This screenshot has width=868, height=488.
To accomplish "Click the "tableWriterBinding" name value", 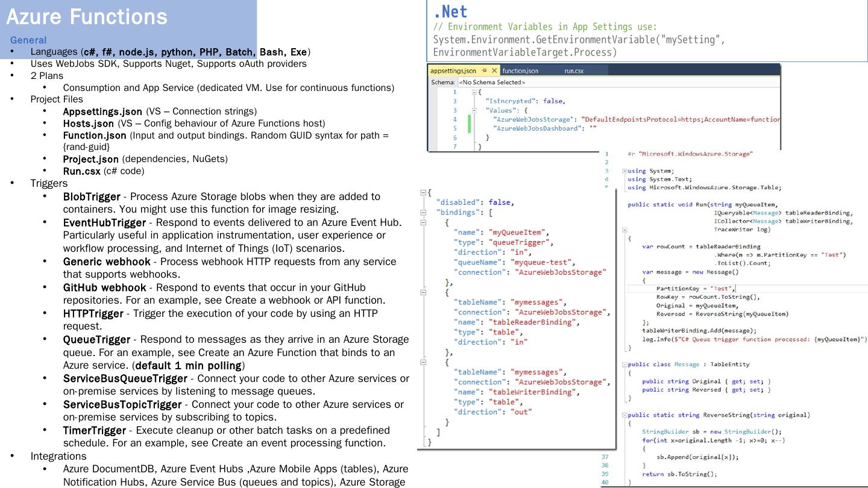I will click(x=532, y=392).
